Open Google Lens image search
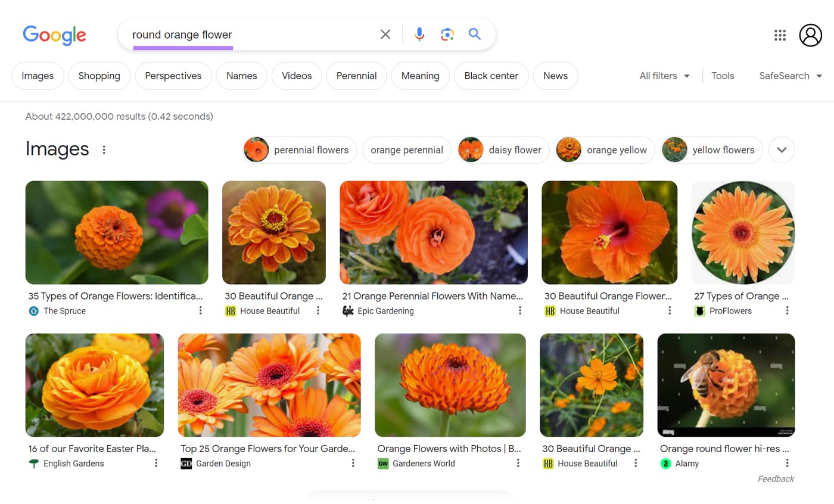The height and width of the screenshot is (504, 834). click(447, 35)
